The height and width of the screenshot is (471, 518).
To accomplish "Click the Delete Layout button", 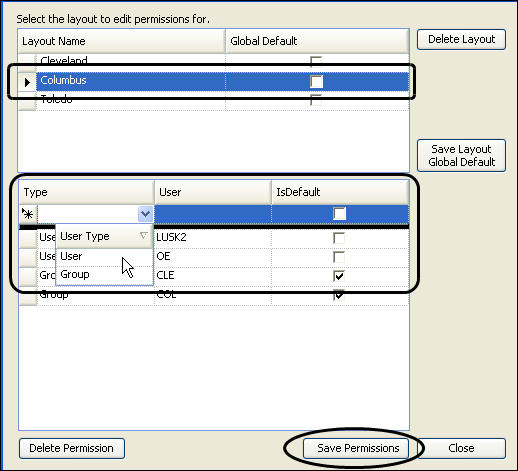I will [461, 39].
